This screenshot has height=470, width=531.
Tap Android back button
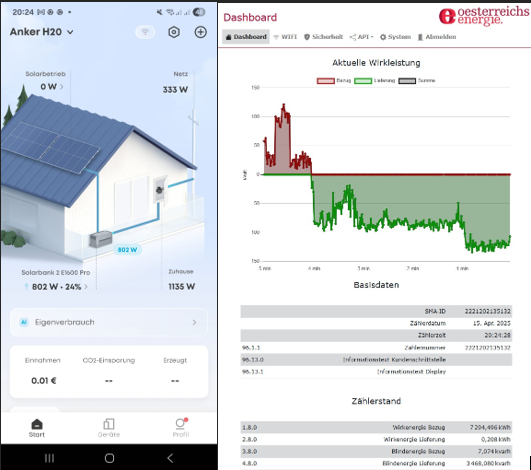point(170,458)
